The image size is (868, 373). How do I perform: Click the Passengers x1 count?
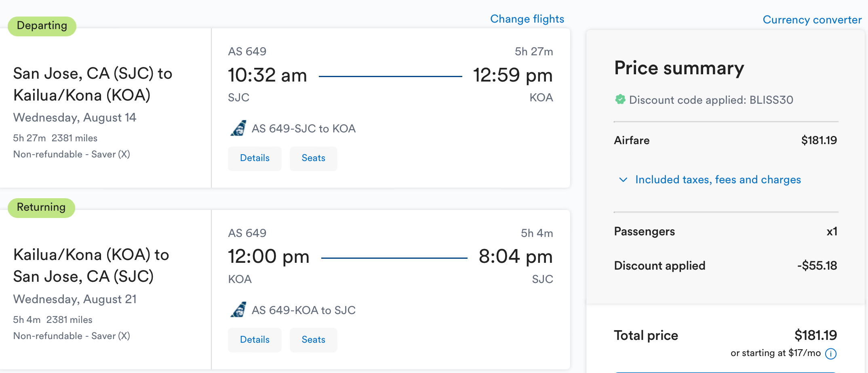832,232
